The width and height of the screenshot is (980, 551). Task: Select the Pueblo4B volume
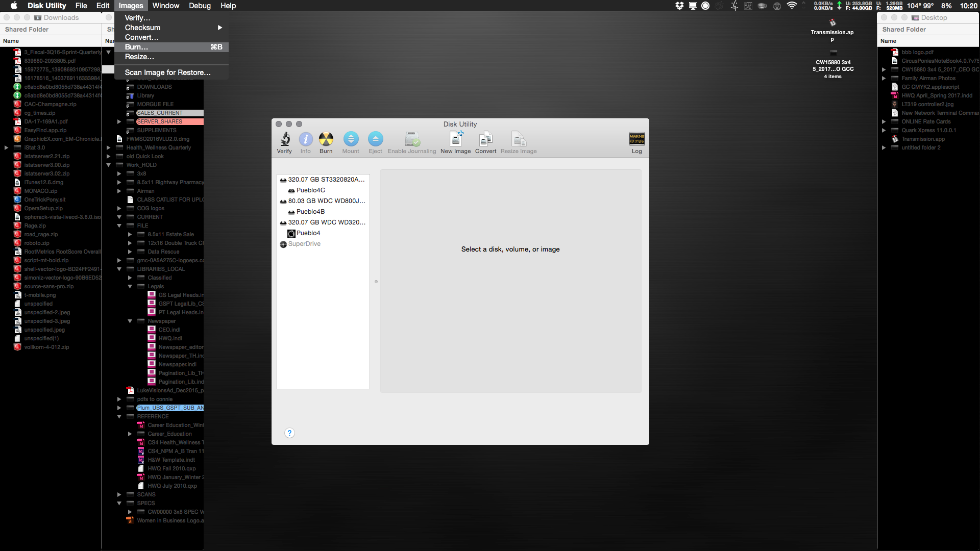323,212
